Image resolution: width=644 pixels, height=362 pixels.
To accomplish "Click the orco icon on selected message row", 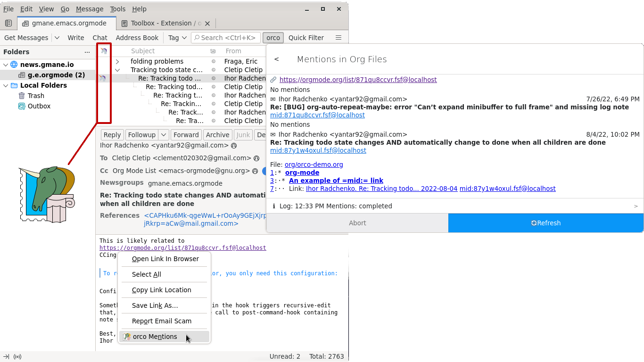I will 102,78.
